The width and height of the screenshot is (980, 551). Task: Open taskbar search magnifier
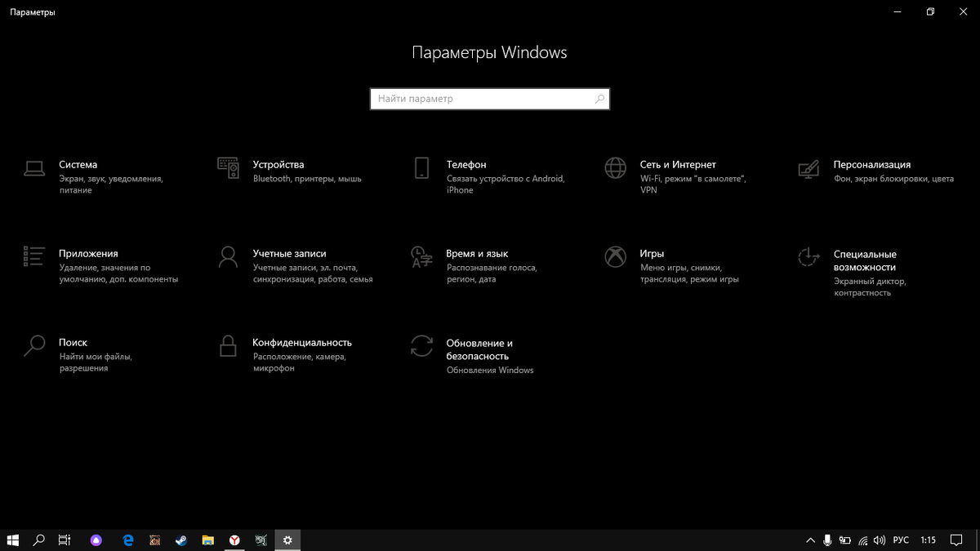coord(38,540)
